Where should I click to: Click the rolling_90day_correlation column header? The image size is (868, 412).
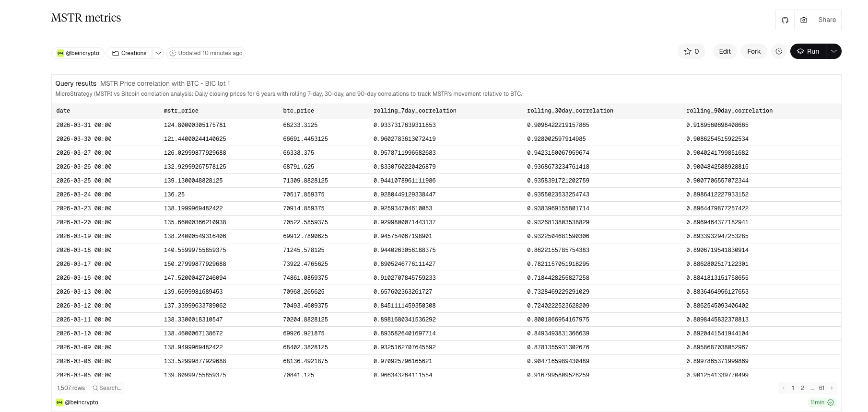click(x=729, y=111)
